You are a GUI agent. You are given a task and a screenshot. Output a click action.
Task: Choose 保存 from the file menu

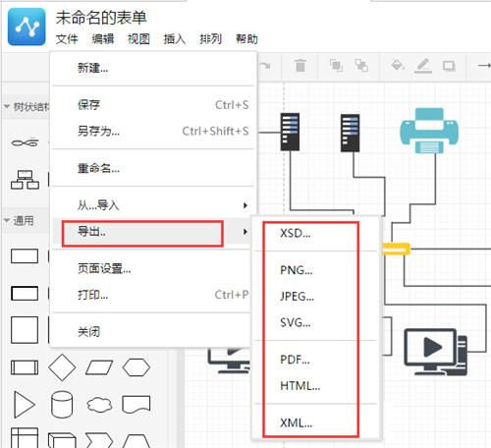tap(153, 105)
